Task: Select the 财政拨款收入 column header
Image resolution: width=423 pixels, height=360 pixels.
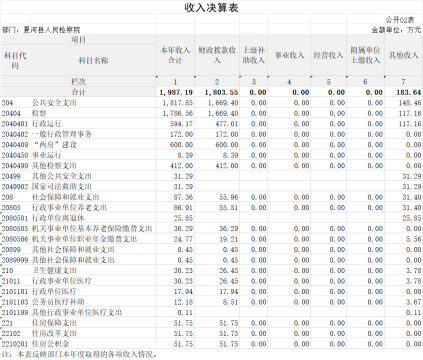Action: [x=217, y=55]
